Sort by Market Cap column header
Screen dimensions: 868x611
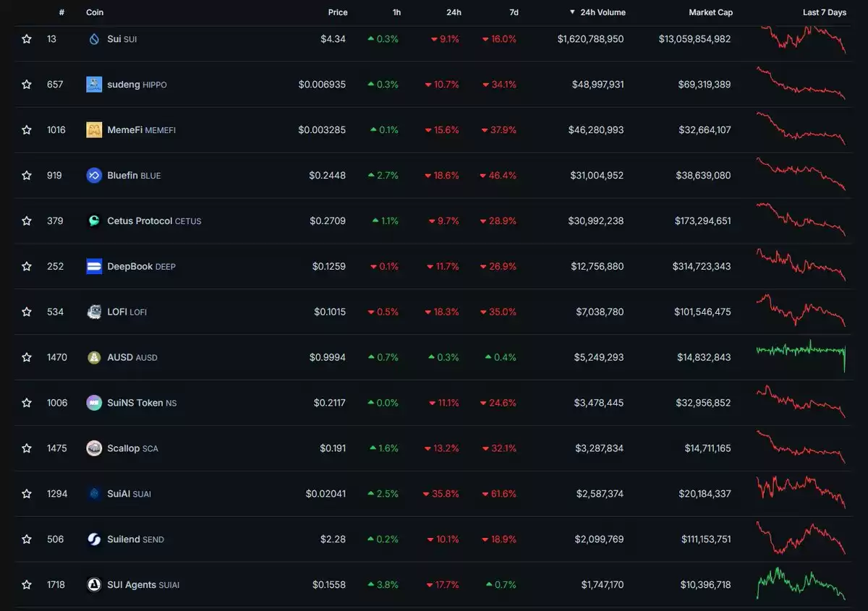point(711,12)
